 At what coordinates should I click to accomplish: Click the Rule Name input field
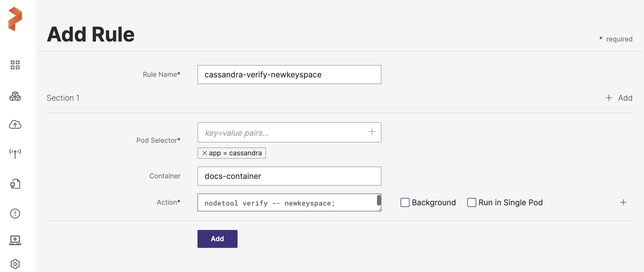[x=289, y=75]
